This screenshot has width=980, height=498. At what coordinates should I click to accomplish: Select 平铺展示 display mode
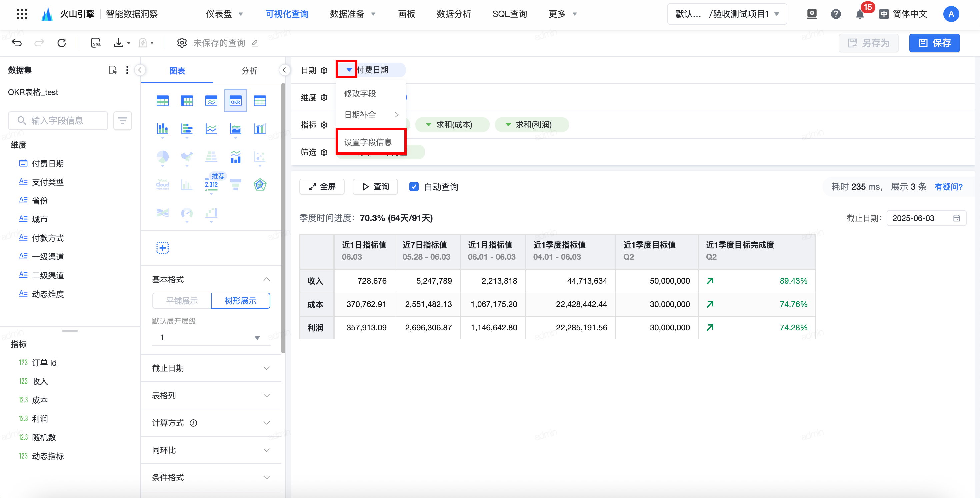pyautogui.click(x=182, y=301)
